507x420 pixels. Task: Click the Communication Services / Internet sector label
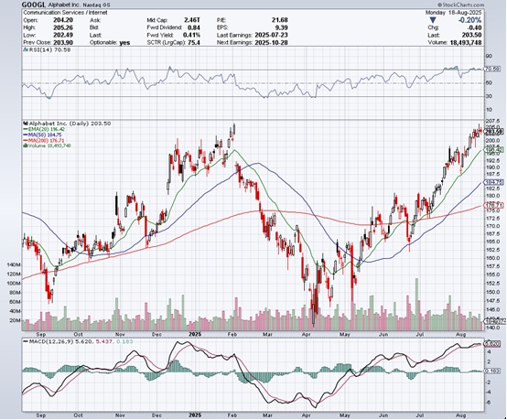tap(65, 13)
